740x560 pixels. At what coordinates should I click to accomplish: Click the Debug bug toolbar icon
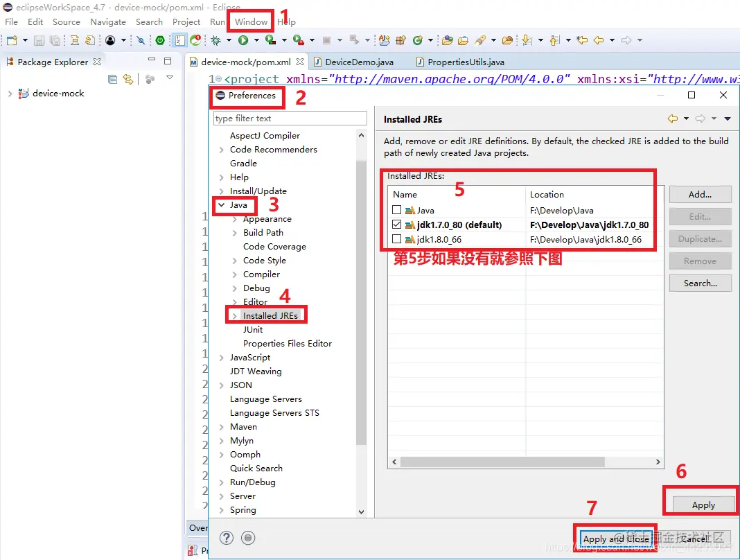[216, 40]
